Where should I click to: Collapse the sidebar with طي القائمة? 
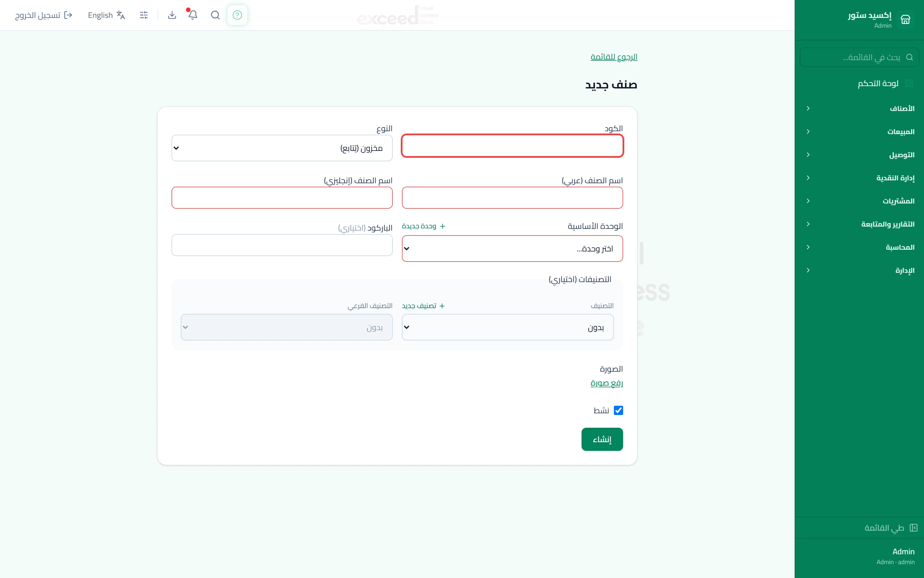[859, 528]
